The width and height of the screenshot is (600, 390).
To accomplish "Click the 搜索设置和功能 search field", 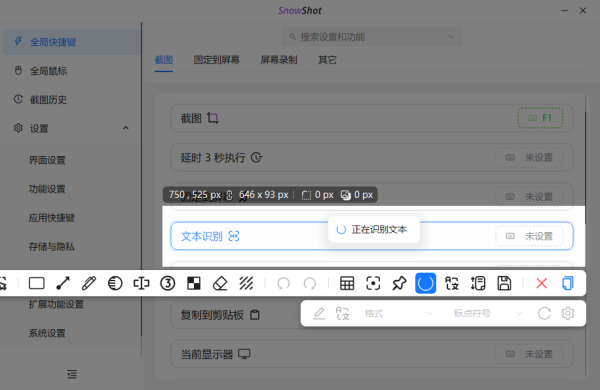I will click(x=372, y=37).
